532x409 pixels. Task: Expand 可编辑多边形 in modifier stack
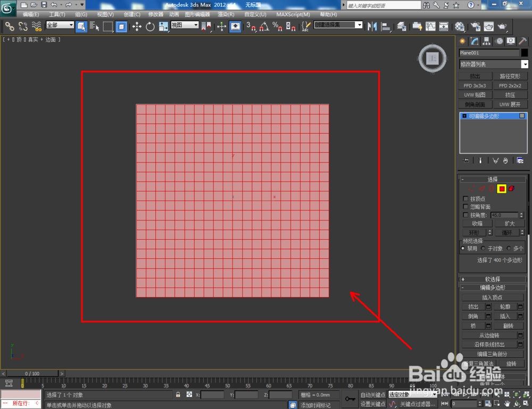(x=464, y=116)
